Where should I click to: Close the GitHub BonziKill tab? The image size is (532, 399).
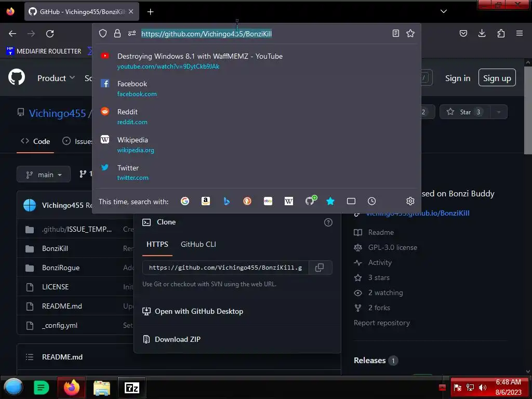131,11
